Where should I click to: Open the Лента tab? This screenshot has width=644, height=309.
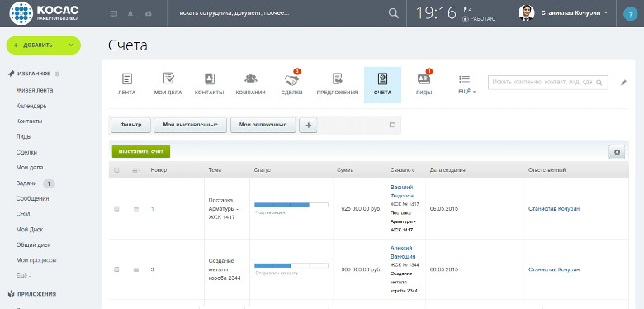(127, 84)
